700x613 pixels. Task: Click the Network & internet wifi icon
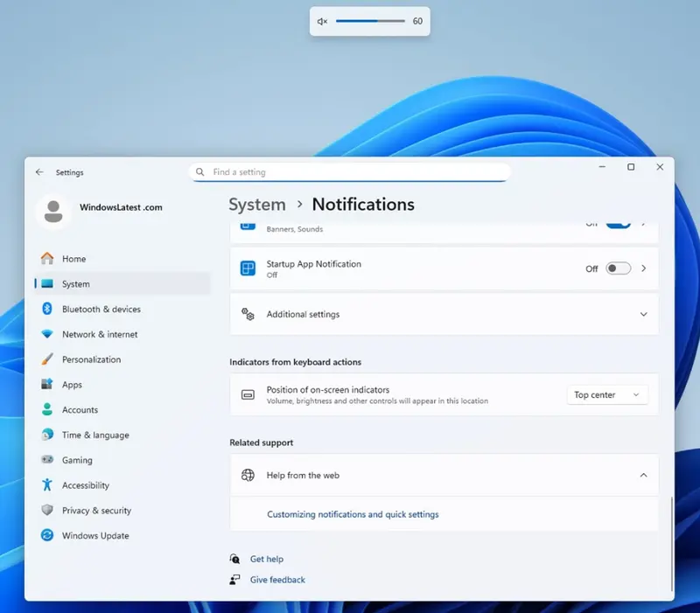click(x=46, y=335)
